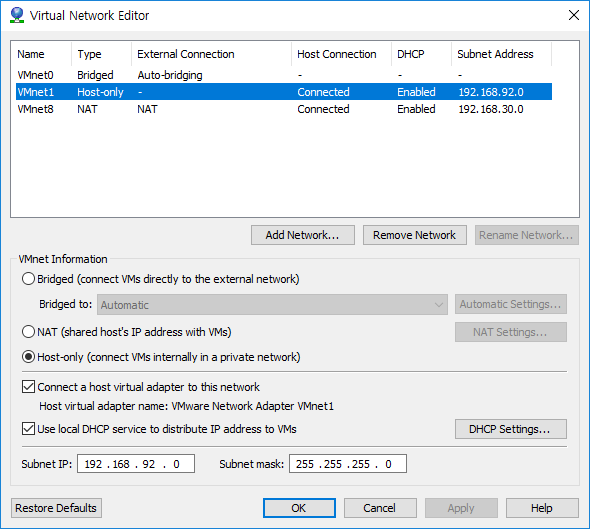590x529 pixels.
Task: Open Automatic Settings dialog
Action: pyautogui.click(x=511, y=304)
